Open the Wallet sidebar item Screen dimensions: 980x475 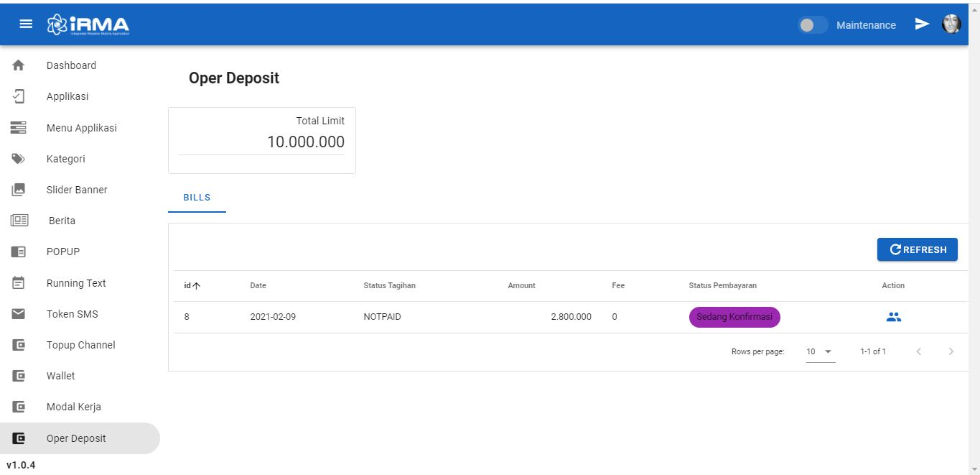coord(60,376)
